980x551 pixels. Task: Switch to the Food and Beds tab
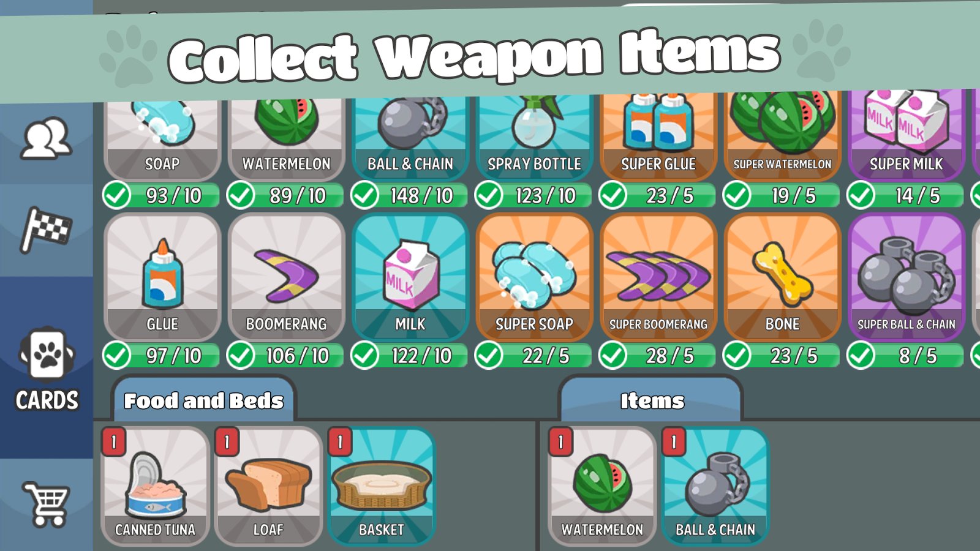click(x=204, y=400)
